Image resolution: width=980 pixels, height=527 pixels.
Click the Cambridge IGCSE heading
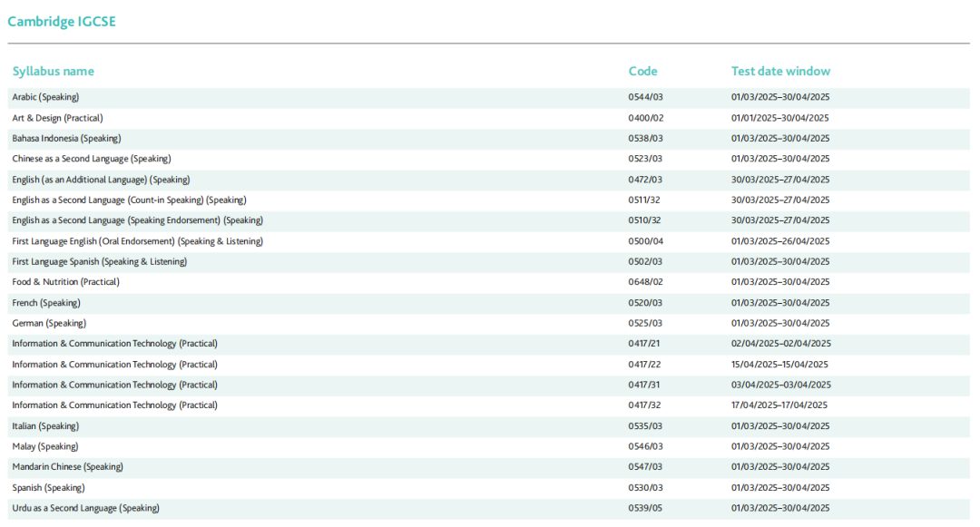click(62, 21)
